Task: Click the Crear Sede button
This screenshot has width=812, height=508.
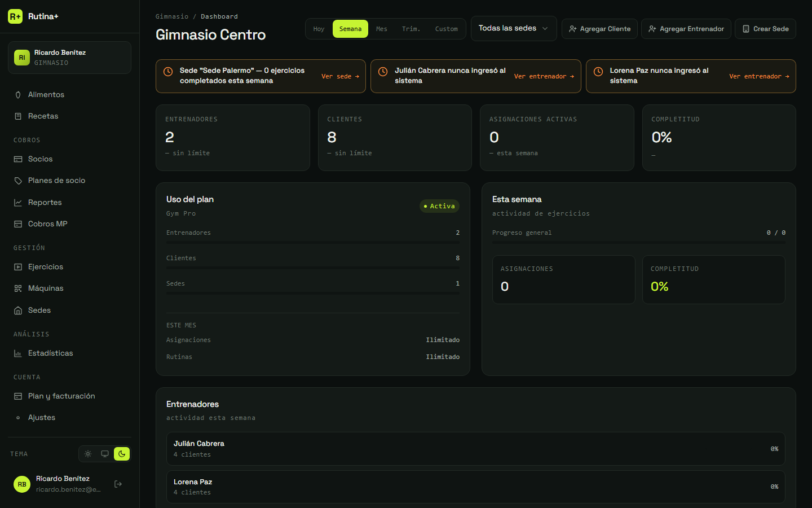Action: point(765,29)
